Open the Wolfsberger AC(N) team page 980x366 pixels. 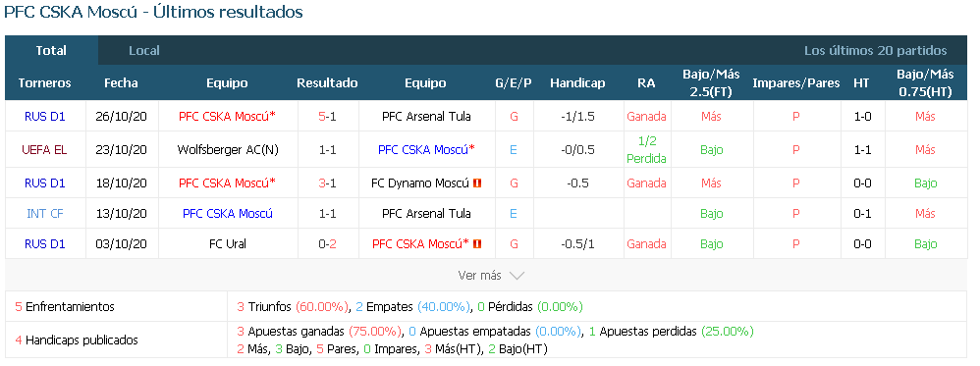pos(227,150)
